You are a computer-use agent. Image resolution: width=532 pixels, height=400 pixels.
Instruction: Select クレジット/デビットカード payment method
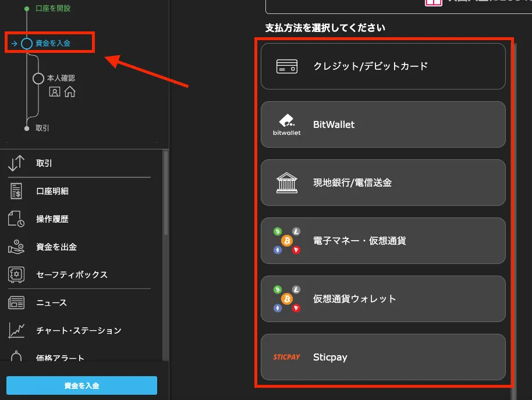(x=383, y=66)
